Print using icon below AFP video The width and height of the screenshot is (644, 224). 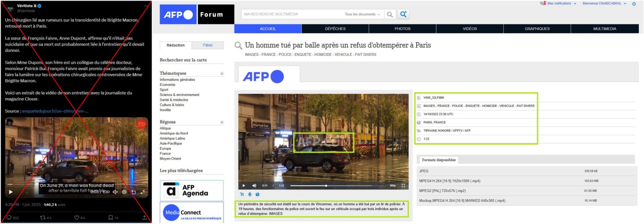pyautogui.click(x=250, y=194)
